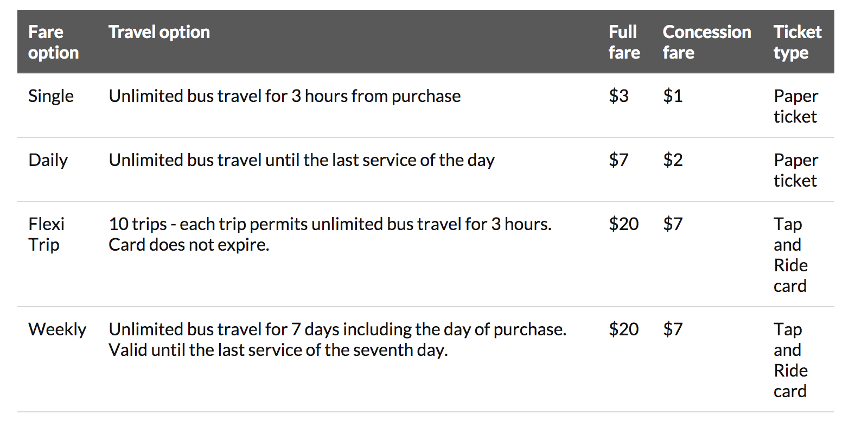The height and width of the screenshot is (433, 868).
Task: Click the Ticket type column header
Action: (x=797, y=42)
